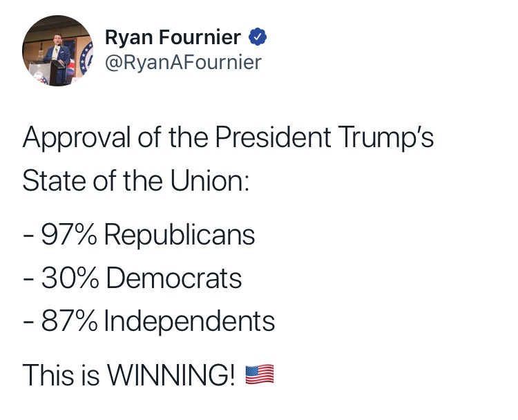The image size is (518, 420).
Task: Click Ryan Fournier's profile avatar
Action: (57, 50)
